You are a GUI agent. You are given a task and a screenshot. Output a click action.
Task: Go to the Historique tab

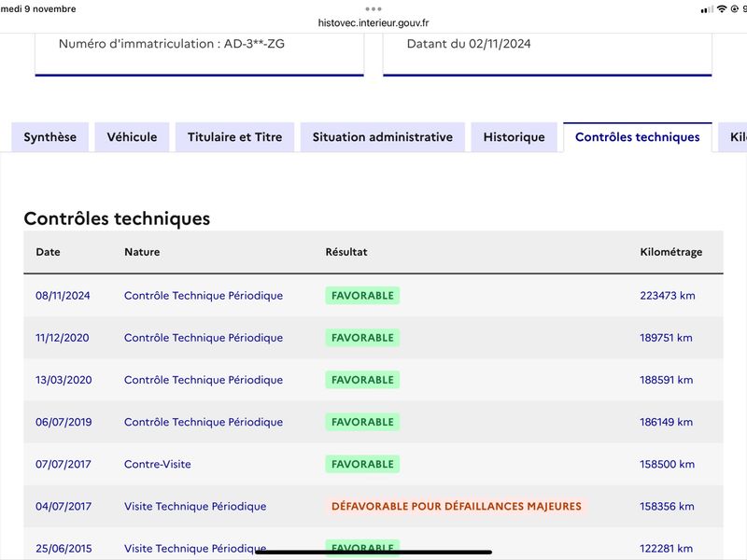[514, 137]
